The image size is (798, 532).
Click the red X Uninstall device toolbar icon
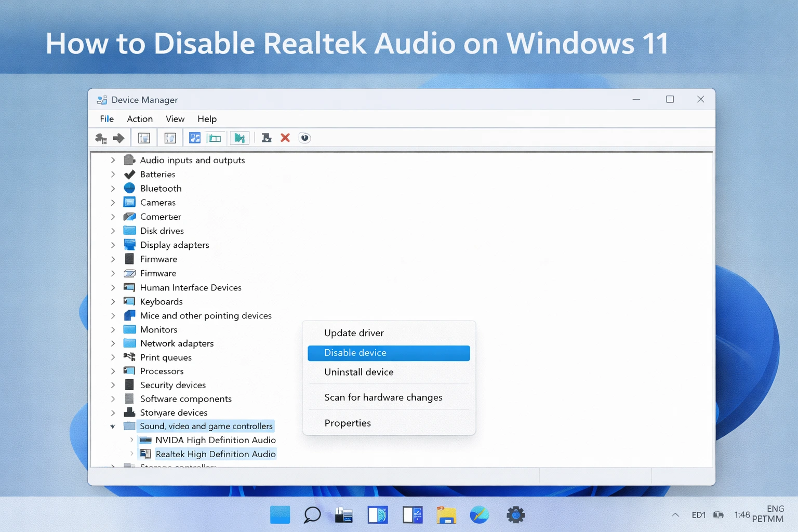(x=284, y=138)
